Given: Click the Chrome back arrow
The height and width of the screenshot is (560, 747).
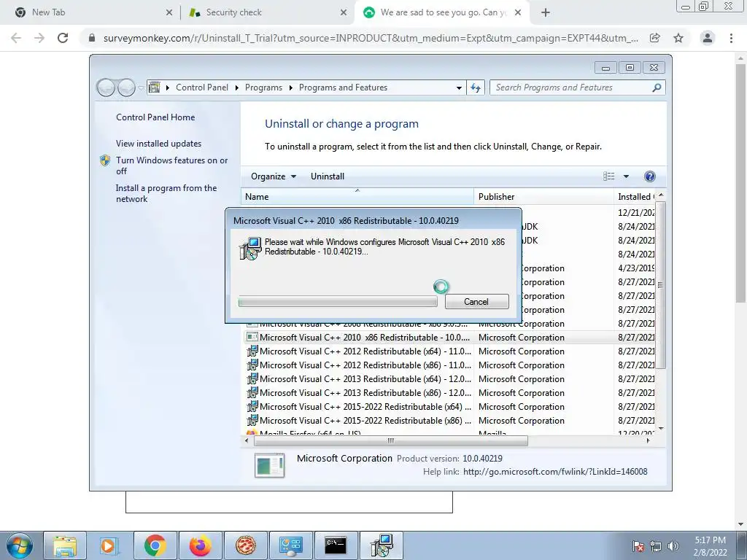Looking at the screenshot, I should (16, 38).
